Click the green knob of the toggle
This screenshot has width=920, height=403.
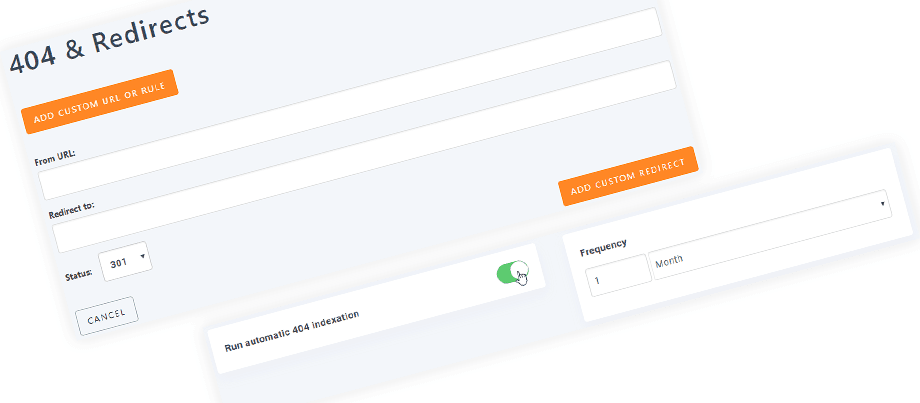(x=520, y=270)
